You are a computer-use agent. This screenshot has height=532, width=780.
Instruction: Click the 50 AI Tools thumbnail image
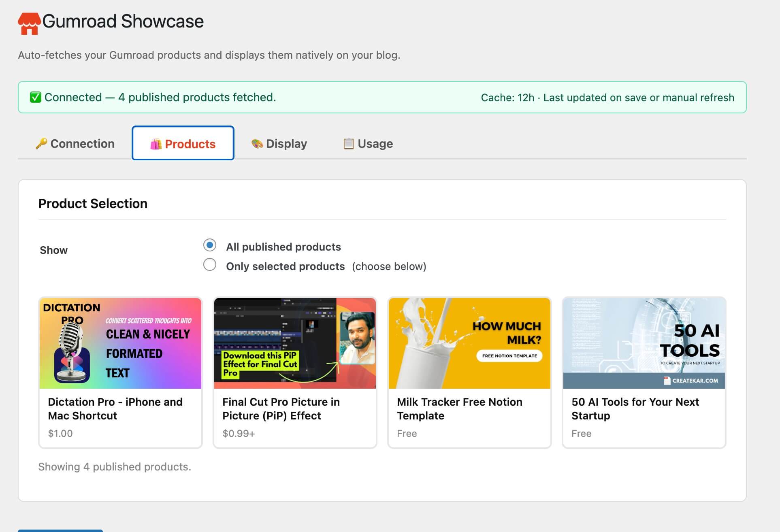pos(644,343)
